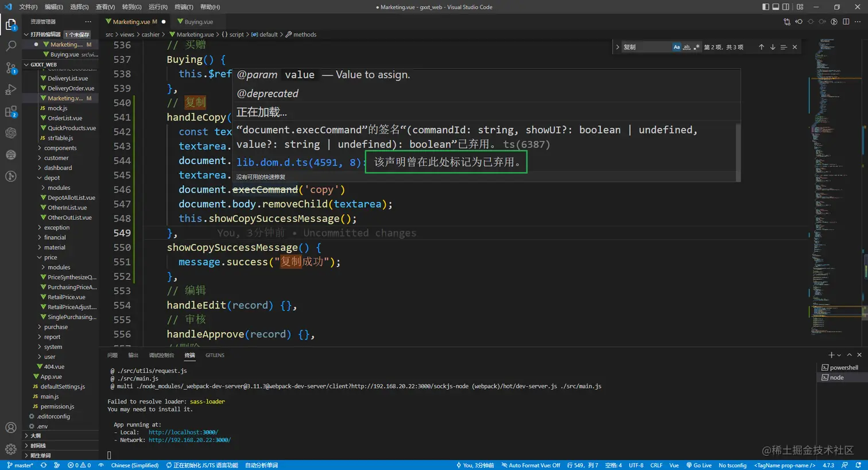Open the 终端(T) menu
868x470 pixels.
pos(184,7)
